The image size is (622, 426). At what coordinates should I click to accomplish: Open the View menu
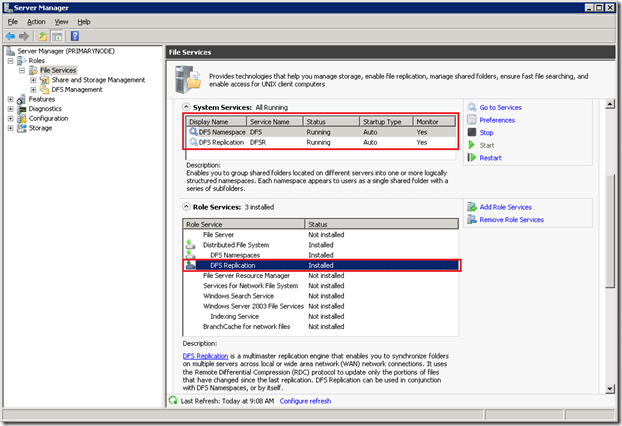[61, 22]
